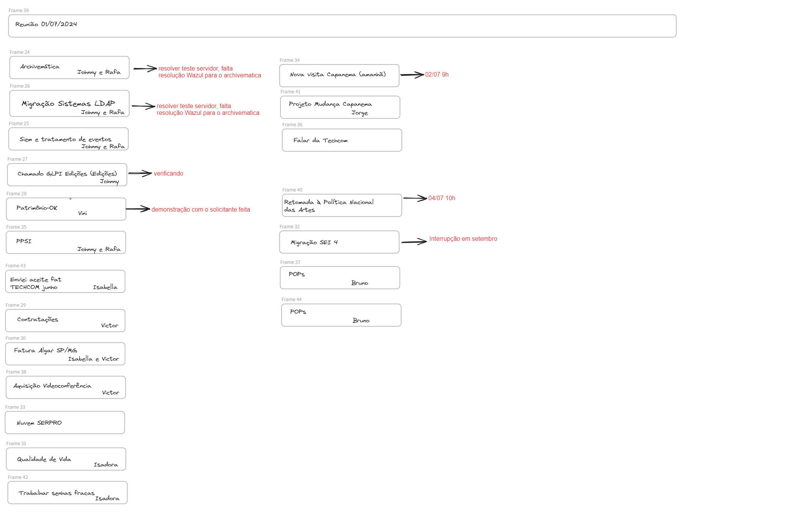The image size is (792, 532).
Task: Click the 'Frame 41' label
Action: pyautogui.click(x=290, y=92)
